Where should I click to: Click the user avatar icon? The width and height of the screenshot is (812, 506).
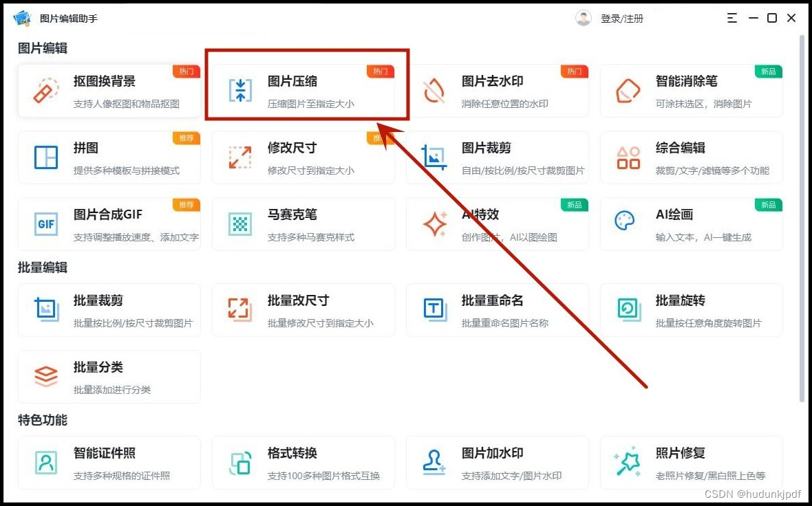click(584, 19)
